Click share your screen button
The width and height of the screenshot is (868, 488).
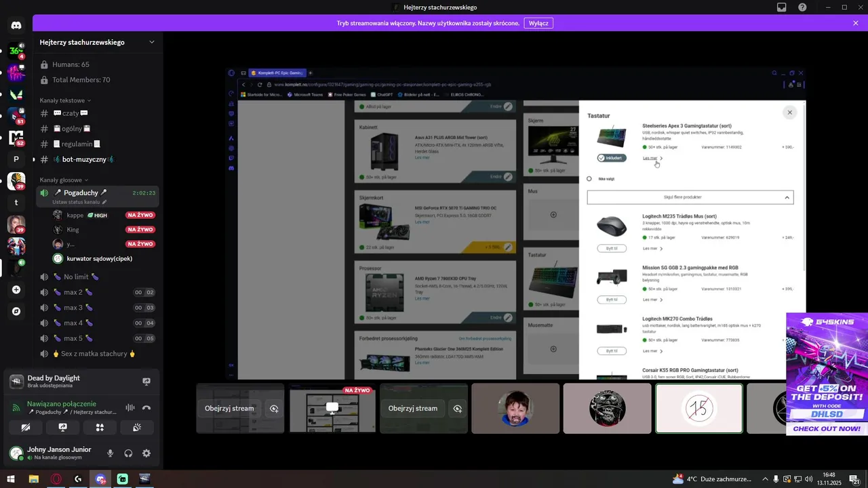coord(62,428)
